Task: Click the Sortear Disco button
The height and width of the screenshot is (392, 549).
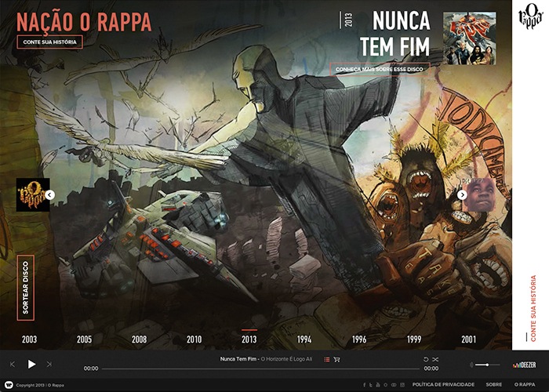Action: click(26, 288)
